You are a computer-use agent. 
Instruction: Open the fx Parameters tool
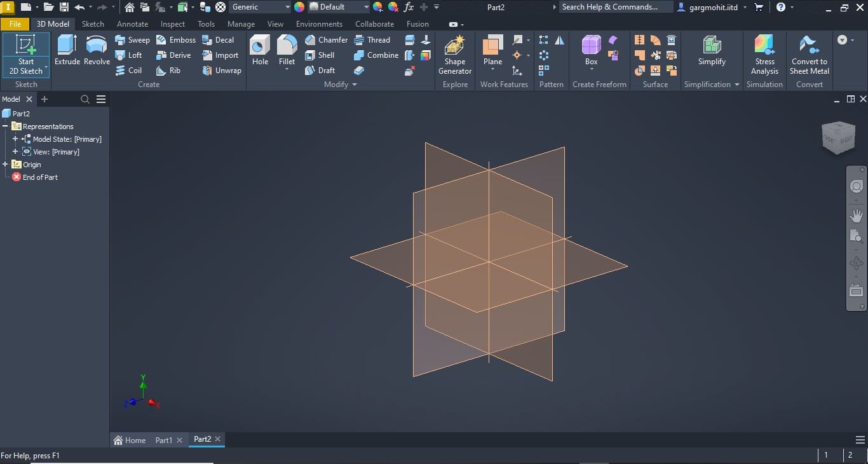[409, 7]
